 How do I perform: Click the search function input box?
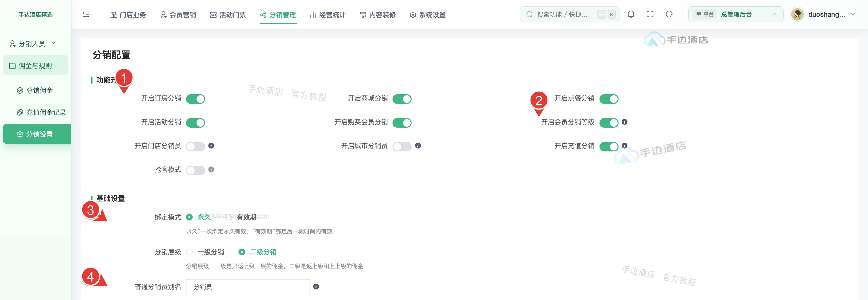pyautogui.click(x=569, y=15)
